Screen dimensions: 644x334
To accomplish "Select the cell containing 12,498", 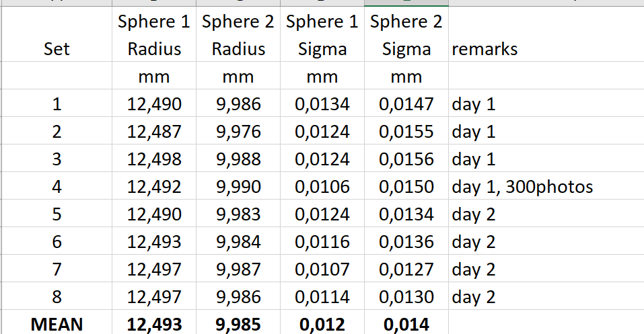I will tap(154, 159).
